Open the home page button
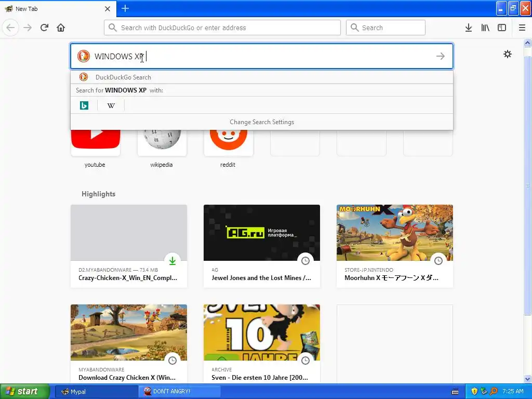 tap(61, 28)
